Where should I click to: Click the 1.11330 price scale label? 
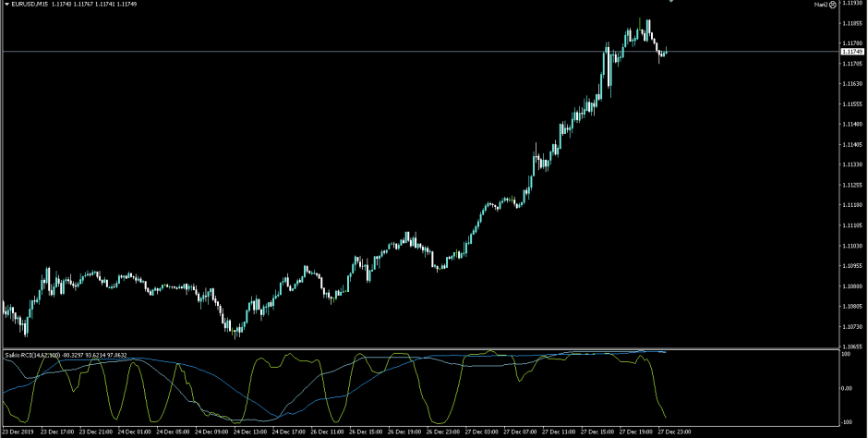(x=853, y=165)
